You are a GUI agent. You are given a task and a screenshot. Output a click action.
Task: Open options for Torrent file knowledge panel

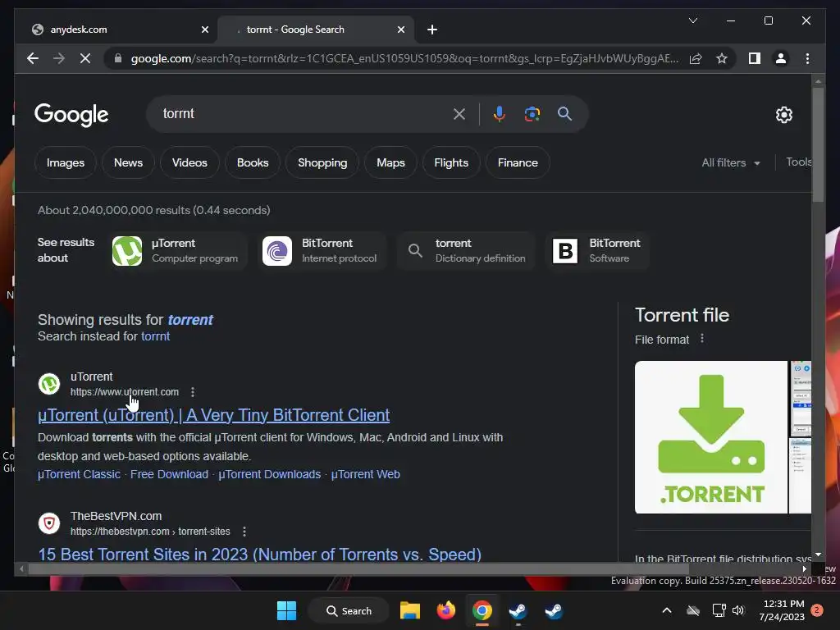coord(702,339)
